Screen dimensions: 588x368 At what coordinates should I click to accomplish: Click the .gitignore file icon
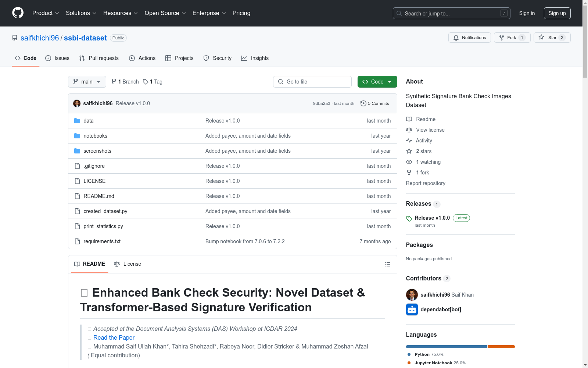[77, 166]
